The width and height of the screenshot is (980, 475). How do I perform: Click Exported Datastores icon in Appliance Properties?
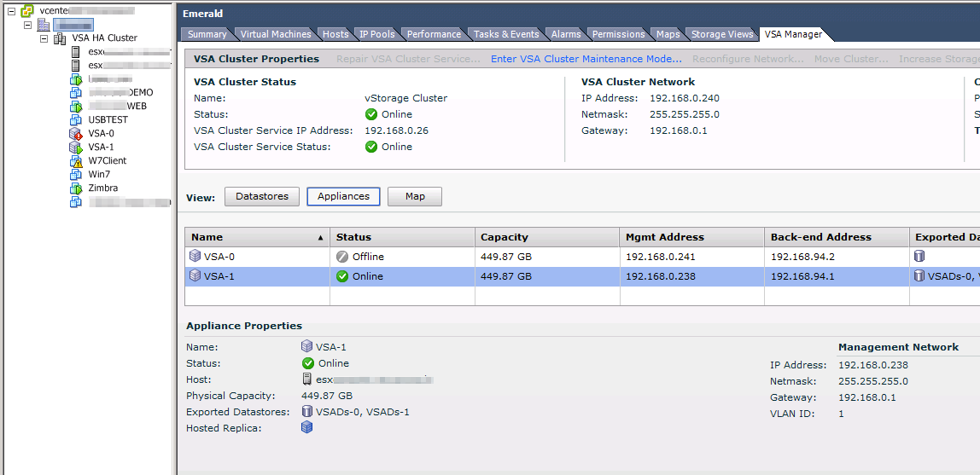pyautogui.click(x=306, y=411)
